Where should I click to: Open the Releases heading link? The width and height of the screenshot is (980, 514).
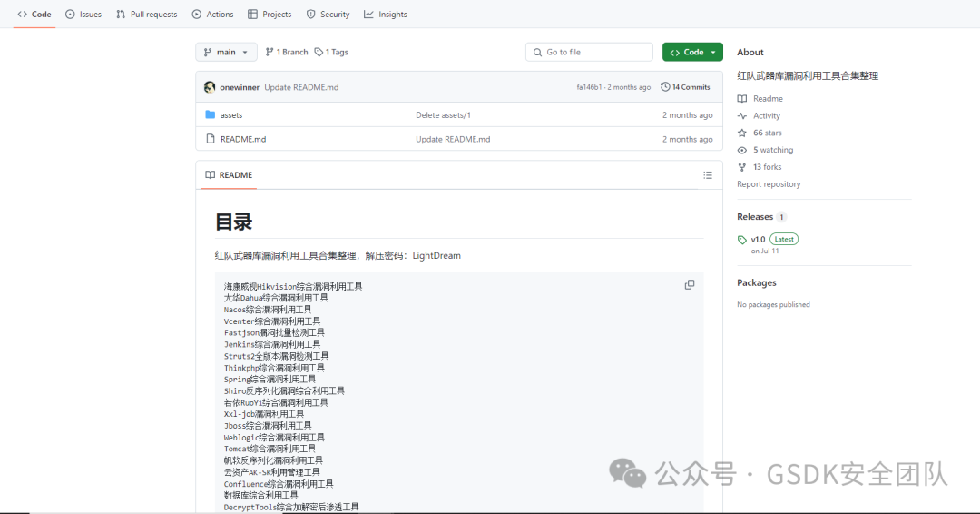[755, 216]
